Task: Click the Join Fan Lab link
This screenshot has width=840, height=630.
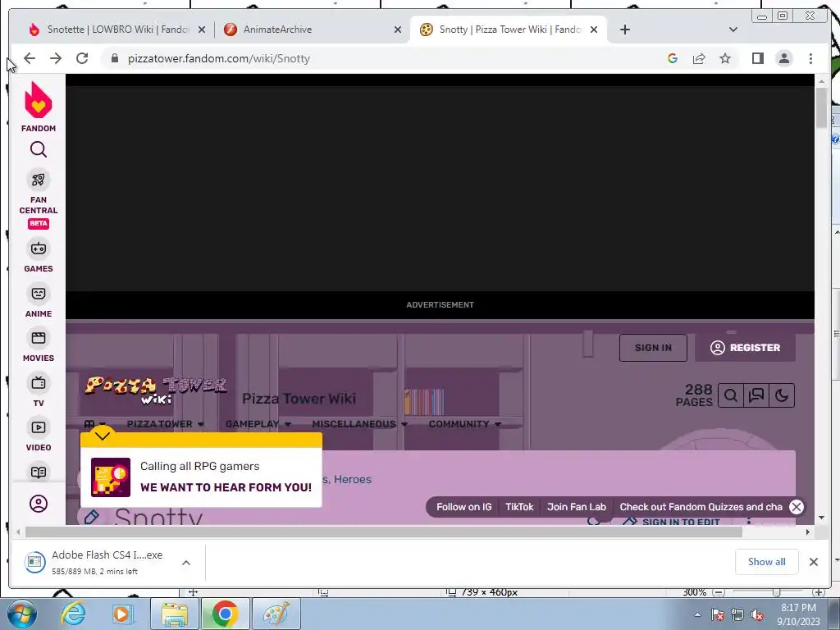Action: point(577,507)
